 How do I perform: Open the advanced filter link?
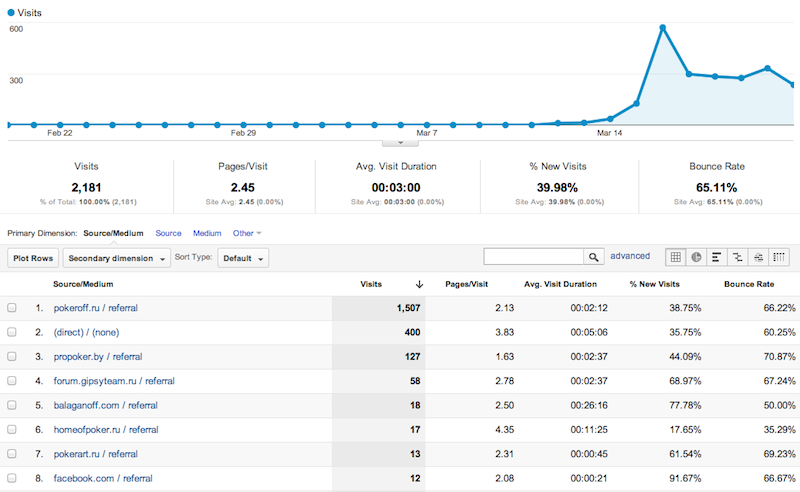pos(630,256)
